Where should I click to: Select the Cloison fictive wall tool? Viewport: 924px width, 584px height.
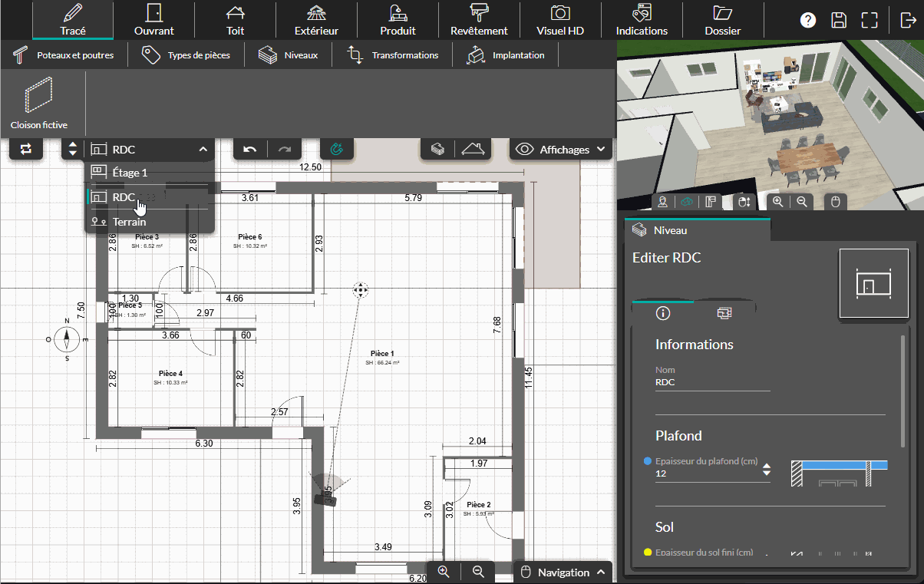38,103
